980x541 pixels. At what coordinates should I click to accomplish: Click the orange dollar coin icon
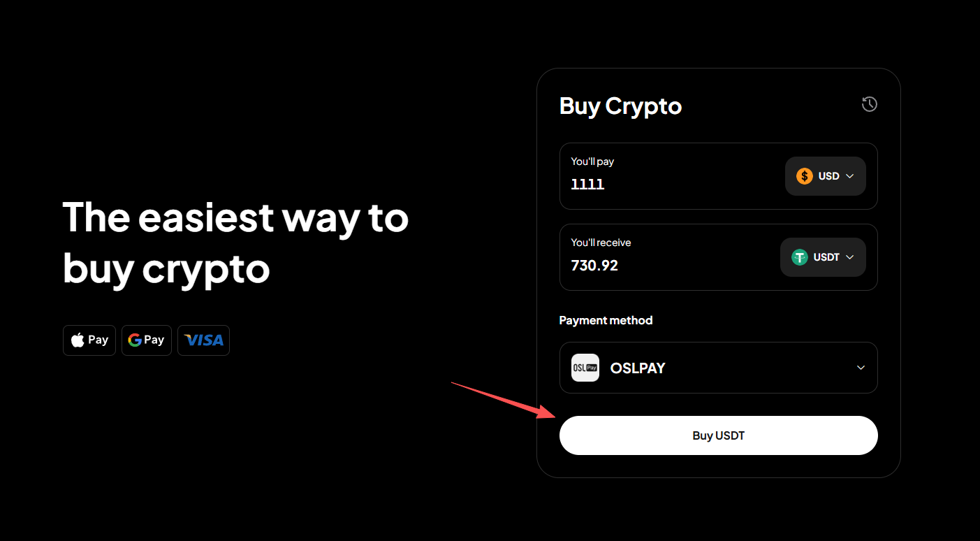804,176
